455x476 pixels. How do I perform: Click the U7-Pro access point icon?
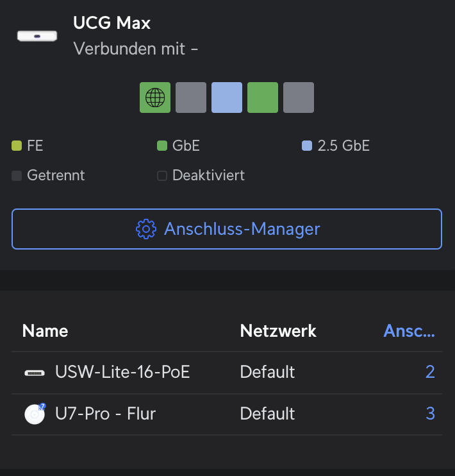click(x=35, y=414)
